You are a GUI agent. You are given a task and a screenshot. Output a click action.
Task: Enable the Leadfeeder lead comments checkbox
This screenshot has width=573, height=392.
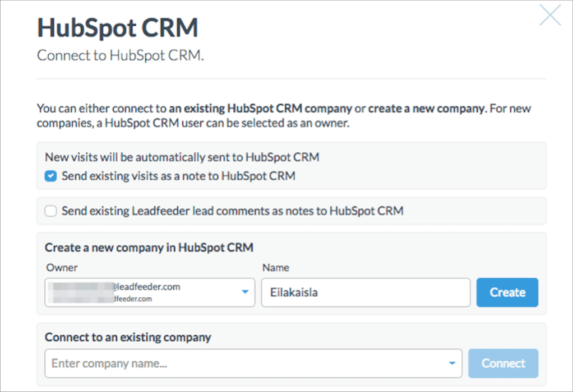point(51,211)
